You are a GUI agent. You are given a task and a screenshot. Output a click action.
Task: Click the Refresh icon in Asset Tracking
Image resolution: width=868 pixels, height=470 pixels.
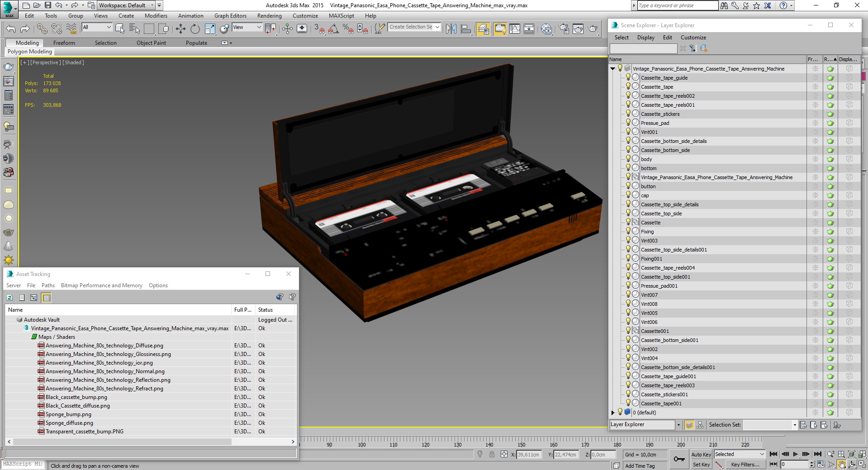pyautogui.click(x=9, y=298)
